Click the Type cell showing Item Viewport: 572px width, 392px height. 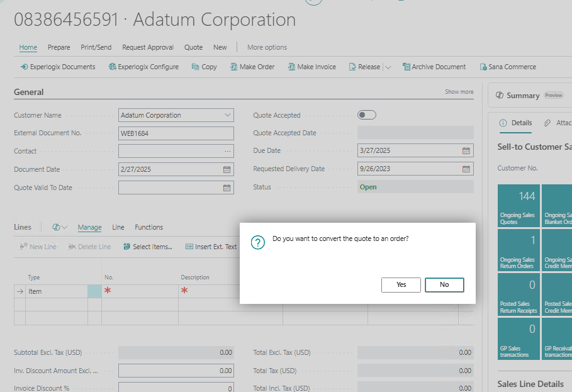click(57, 292)
